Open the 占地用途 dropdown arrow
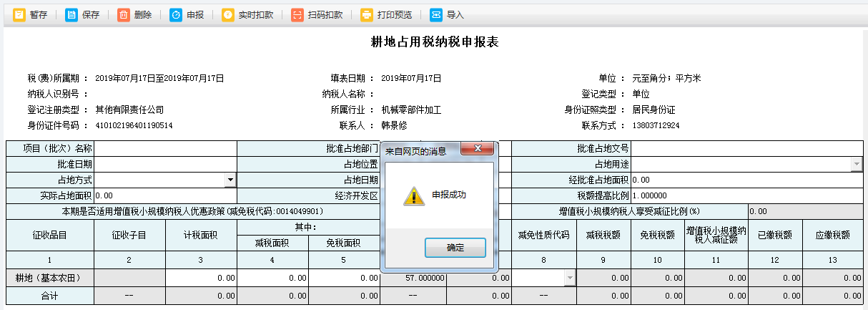The image size is (868, 310). (857, 165)
